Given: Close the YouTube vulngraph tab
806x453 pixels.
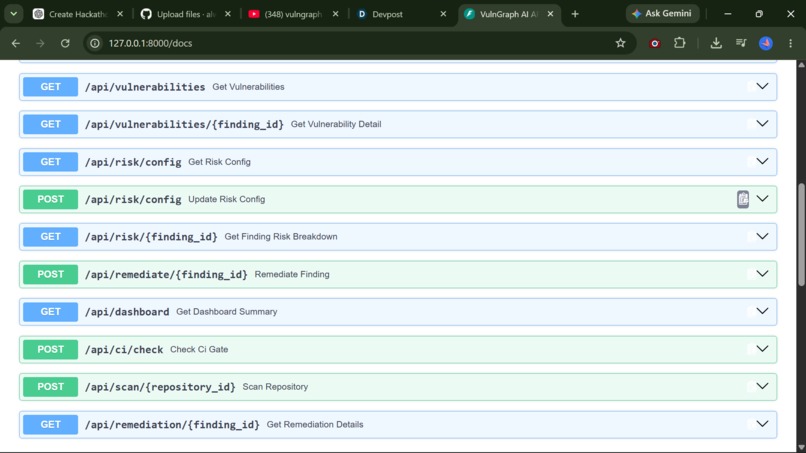Looking at the screenshot, I should [336, 14].
